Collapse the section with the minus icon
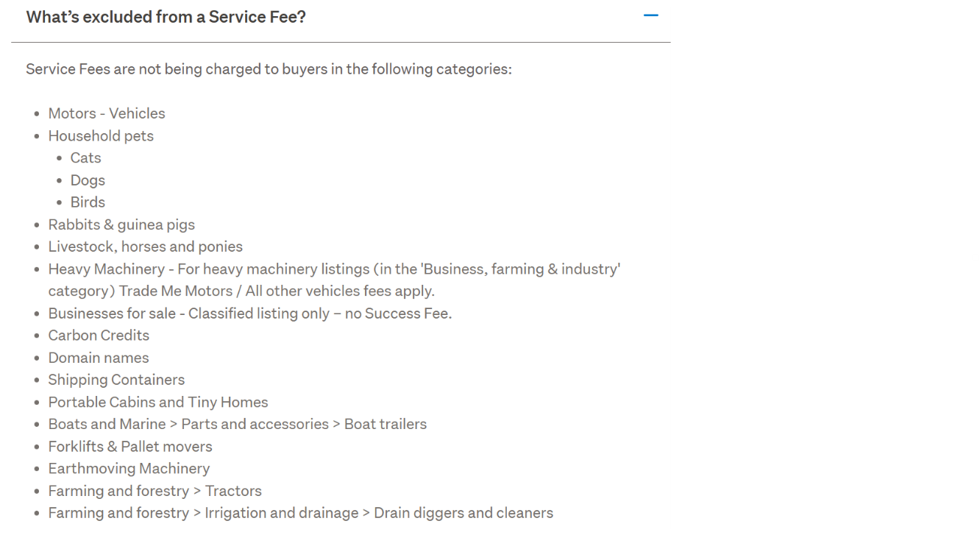 point(650,15)
